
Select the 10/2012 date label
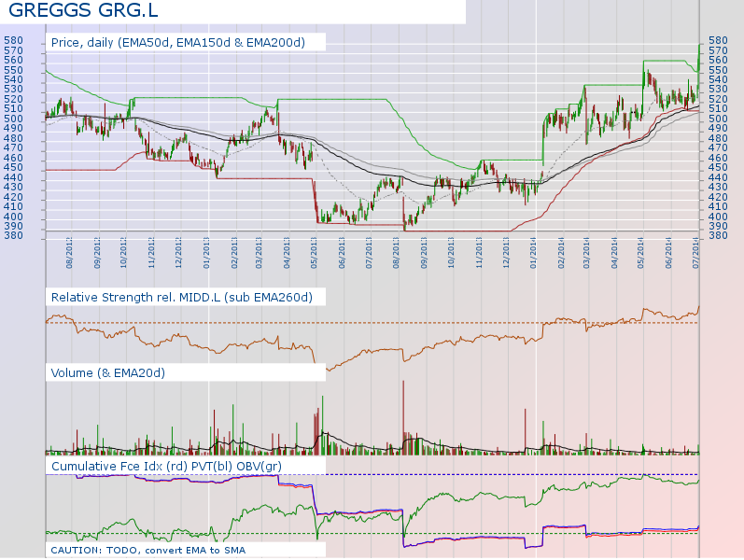pos(123,253)
